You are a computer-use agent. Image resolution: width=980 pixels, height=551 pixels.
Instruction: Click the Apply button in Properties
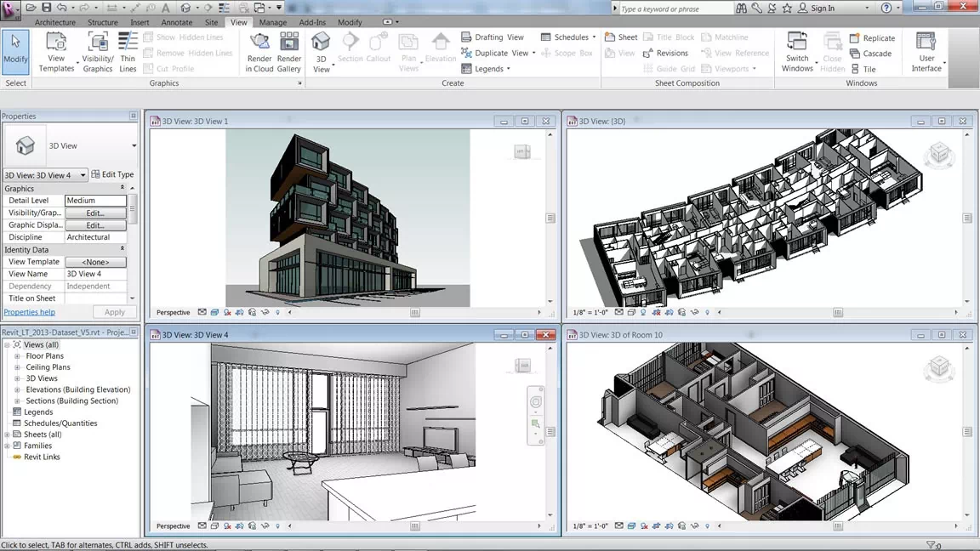tap(114, 312)
